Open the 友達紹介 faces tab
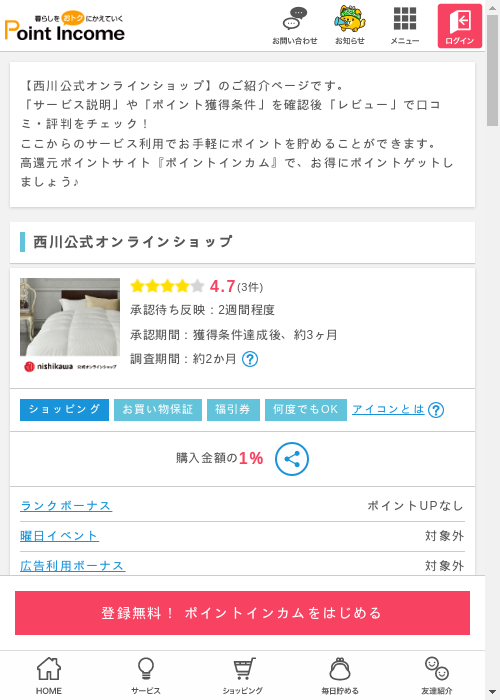Image resolution: width=500 pixels, height=700 pixels. coord(437,675)
